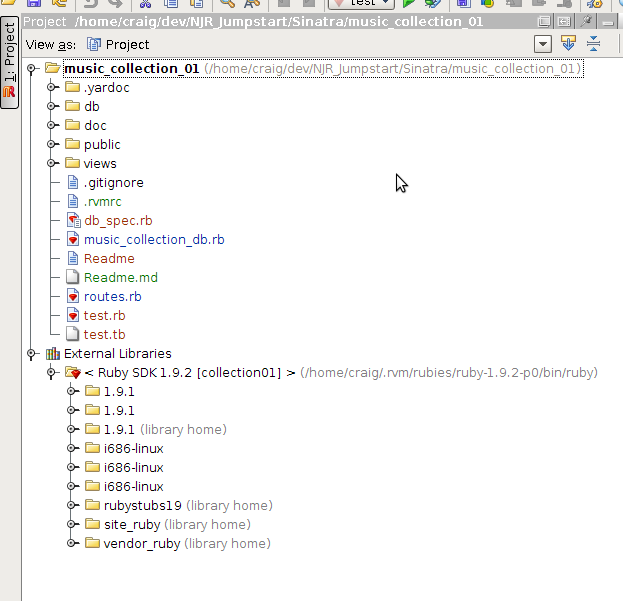The height and width of the screenshot is (601, 623).
Task: Click the External Libraries bookshelf icon
Action: click(x=53, y=354)
